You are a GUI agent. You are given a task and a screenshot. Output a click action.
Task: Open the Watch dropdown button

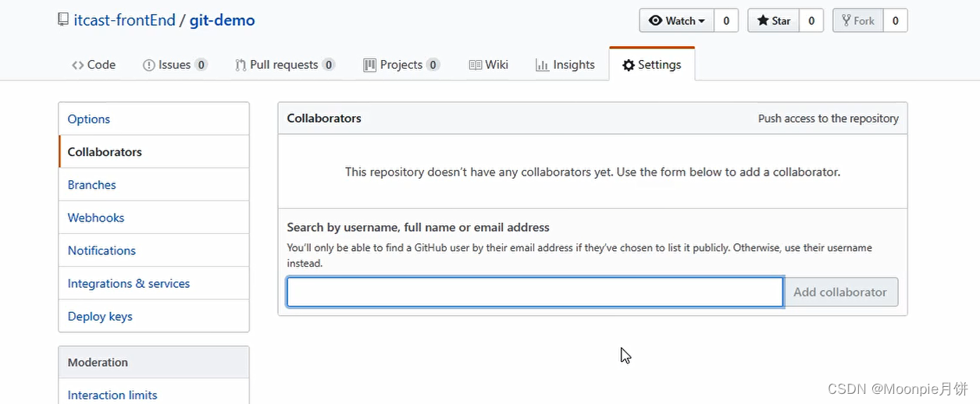click(676, 21)
